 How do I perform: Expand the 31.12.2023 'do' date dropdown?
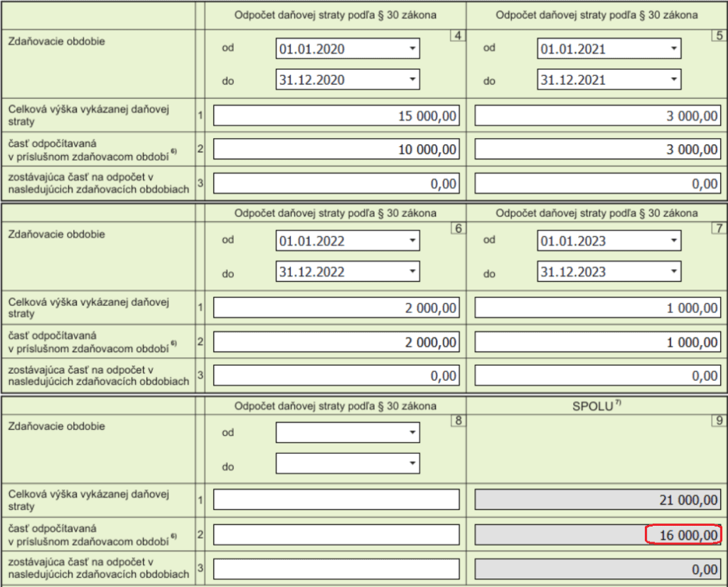(x=673, y=272)
